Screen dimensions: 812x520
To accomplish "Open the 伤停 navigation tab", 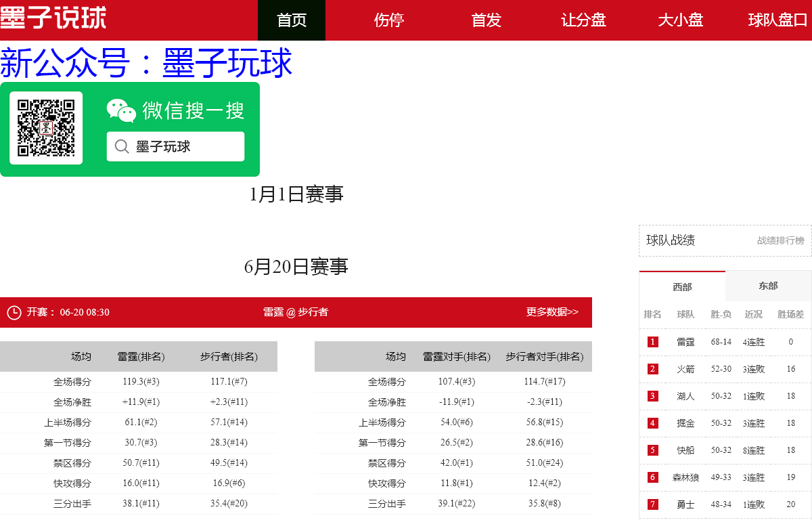I will pyautogui.click(x=389, y=20).
